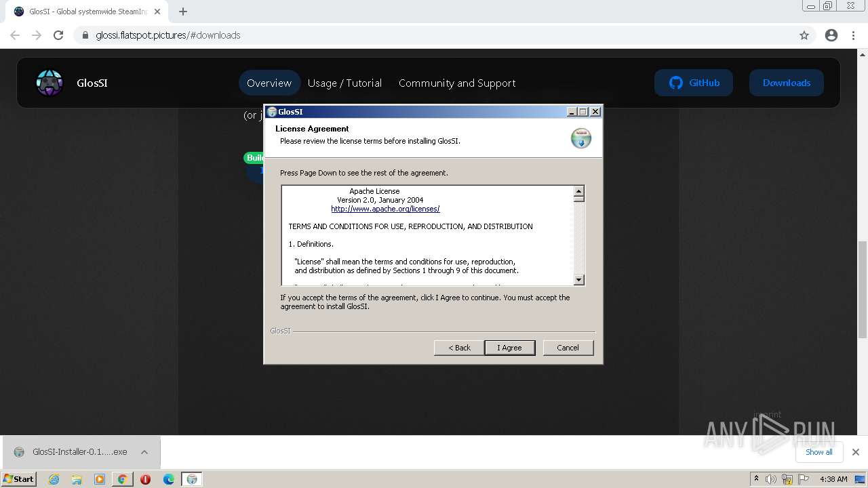Open the Usage / Tutorial nav item
The width and height of the screenshot is (868, 488).
click(344, 83)
